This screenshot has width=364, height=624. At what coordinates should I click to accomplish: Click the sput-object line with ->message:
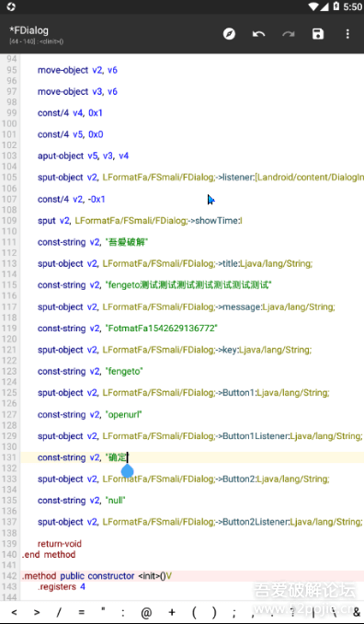pos(187,306)
